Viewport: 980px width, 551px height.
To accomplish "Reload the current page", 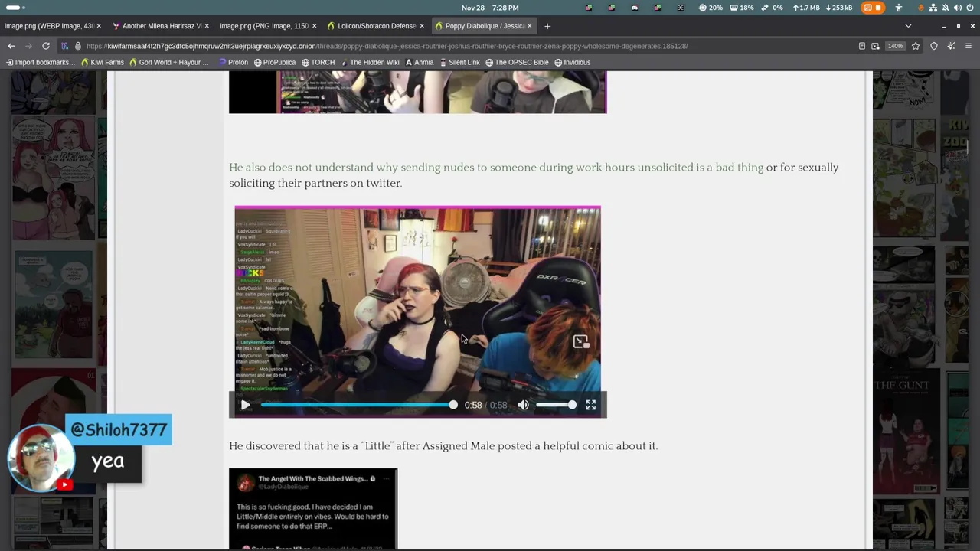I will click(46, 46).
